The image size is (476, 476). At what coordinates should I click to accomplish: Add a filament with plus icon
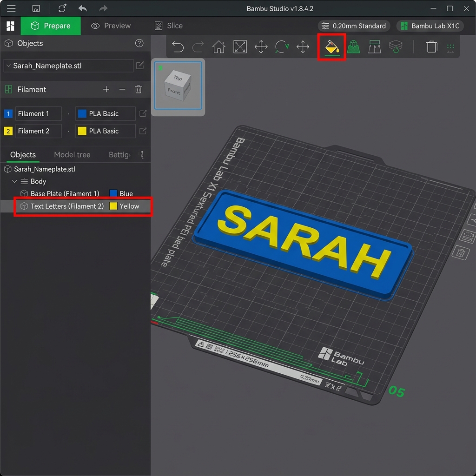[106, 89]
